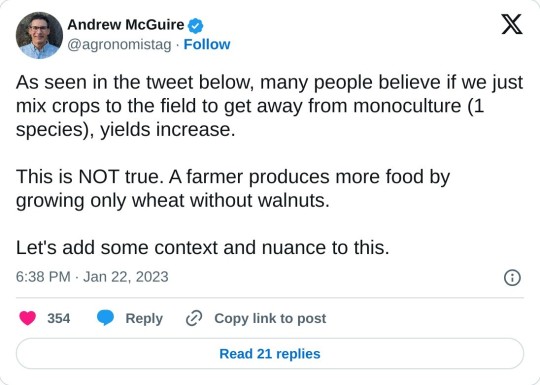Select the Reply label
The width and height of the screenshot is (540, 385).
coord(144,319)
